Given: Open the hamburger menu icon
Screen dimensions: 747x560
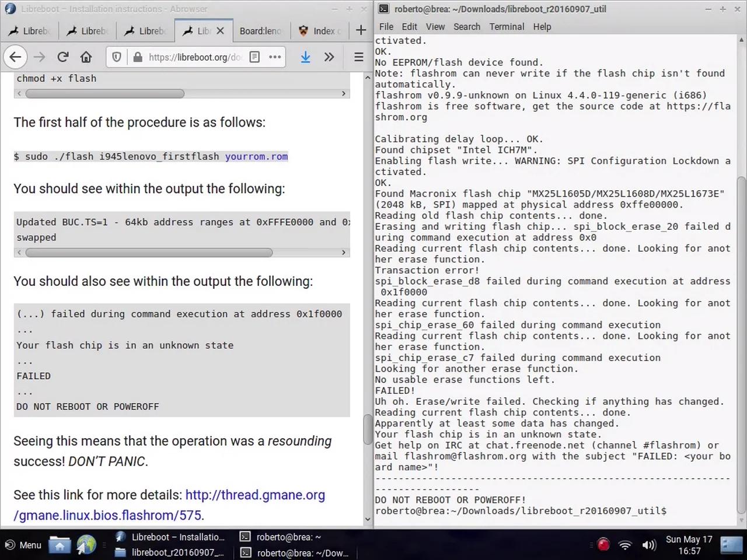Looking at the screenshot, I should (x=358, y=57).
